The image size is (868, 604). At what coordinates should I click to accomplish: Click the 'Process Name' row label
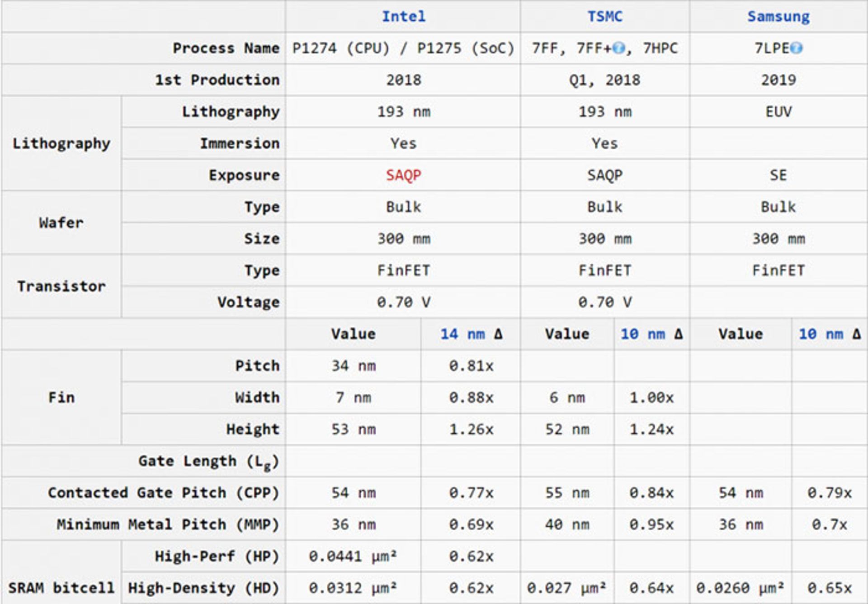pos(226,48)
